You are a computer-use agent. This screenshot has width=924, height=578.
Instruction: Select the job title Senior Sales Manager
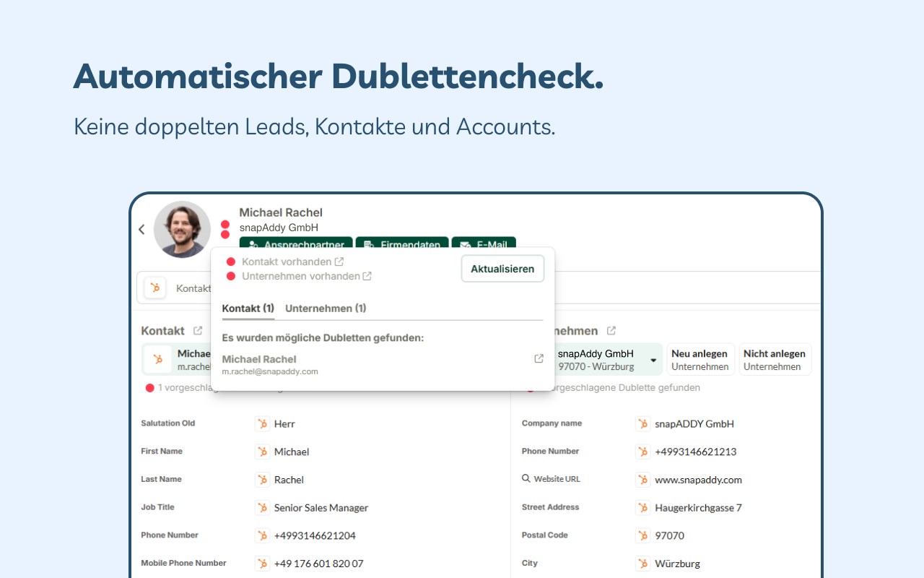click(321, 508)
